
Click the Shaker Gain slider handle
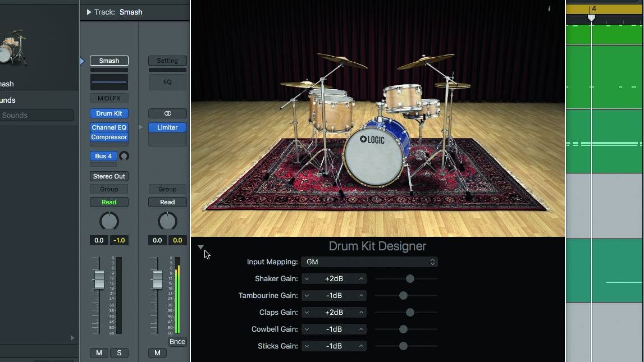[410, 279]
